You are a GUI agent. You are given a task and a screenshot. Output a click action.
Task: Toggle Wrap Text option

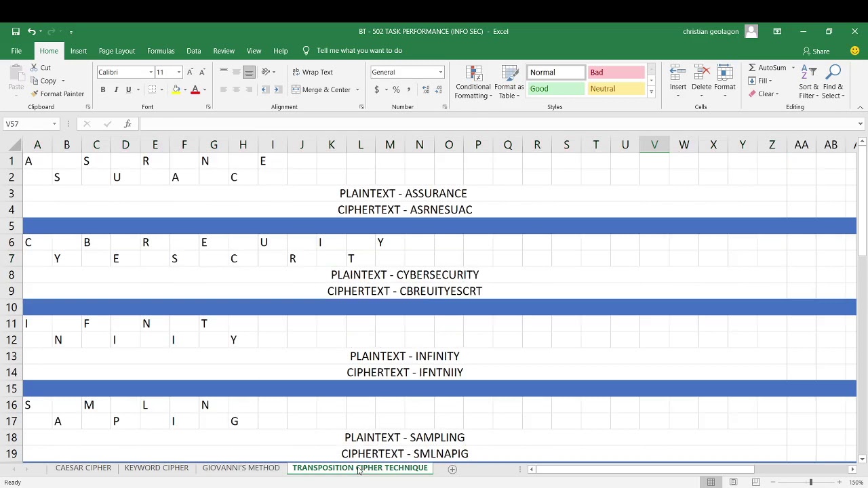click(x=312, y=72)
